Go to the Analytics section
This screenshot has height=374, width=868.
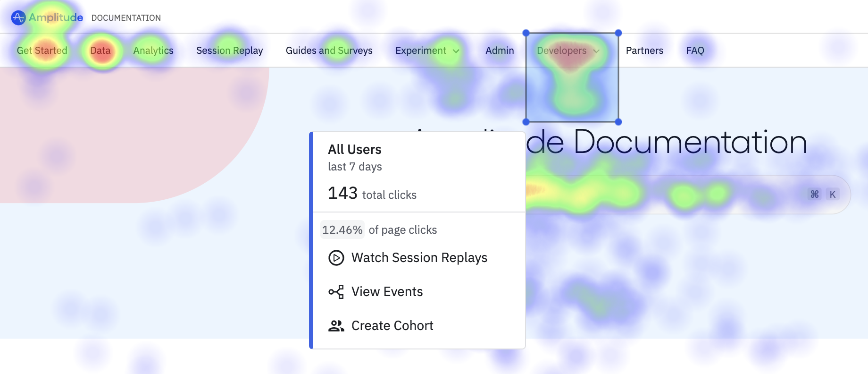pyautogui.click(x=153, y=51)
